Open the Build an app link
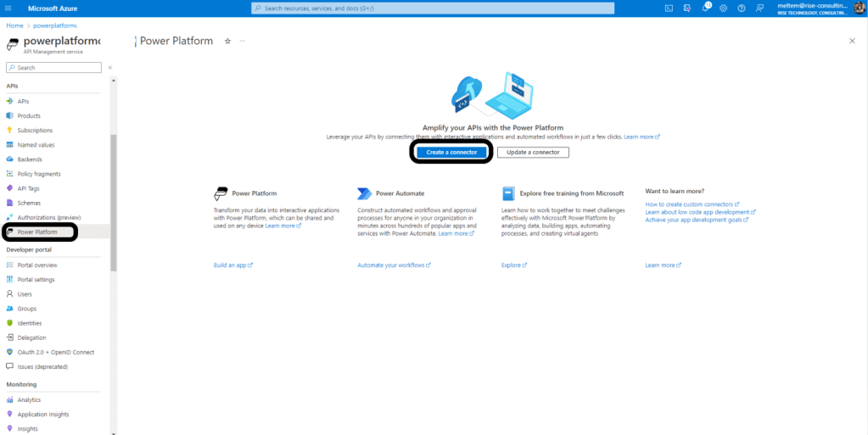The width and height of the screenshot is (868, 435). pyautogui.click(x=232, y=265)
